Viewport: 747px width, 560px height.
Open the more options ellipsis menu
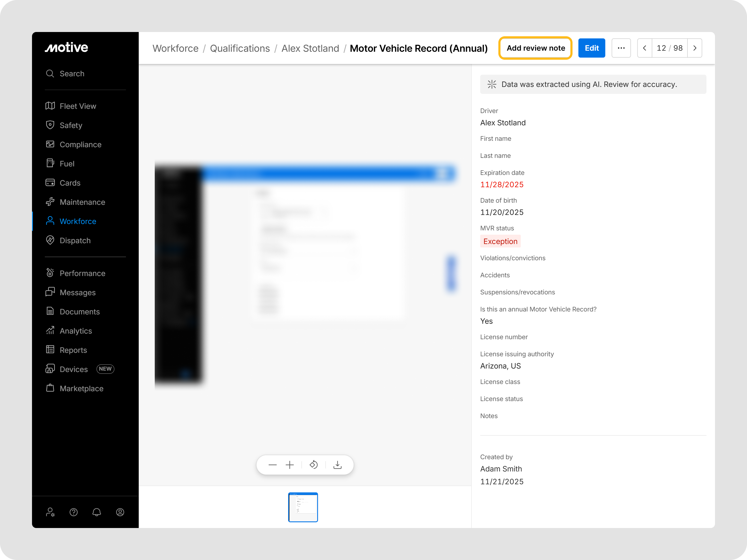point(621,48)
